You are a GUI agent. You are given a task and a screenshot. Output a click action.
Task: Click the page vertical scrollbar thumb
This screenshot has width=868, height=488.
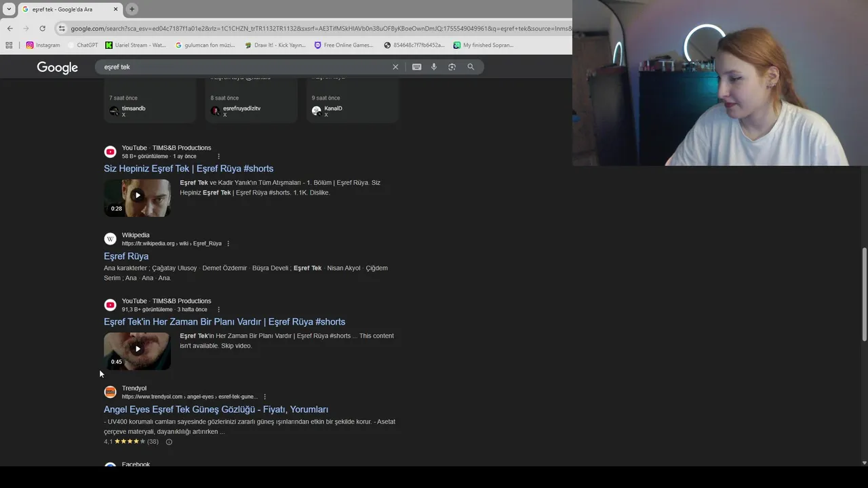coord(864,294)
